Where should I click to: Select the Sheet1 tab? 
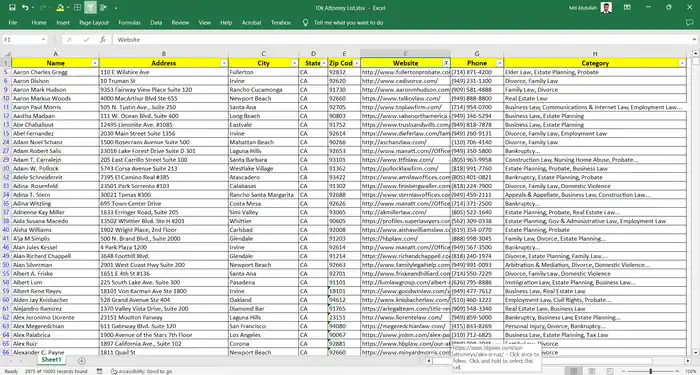click(x=51, y=360)
